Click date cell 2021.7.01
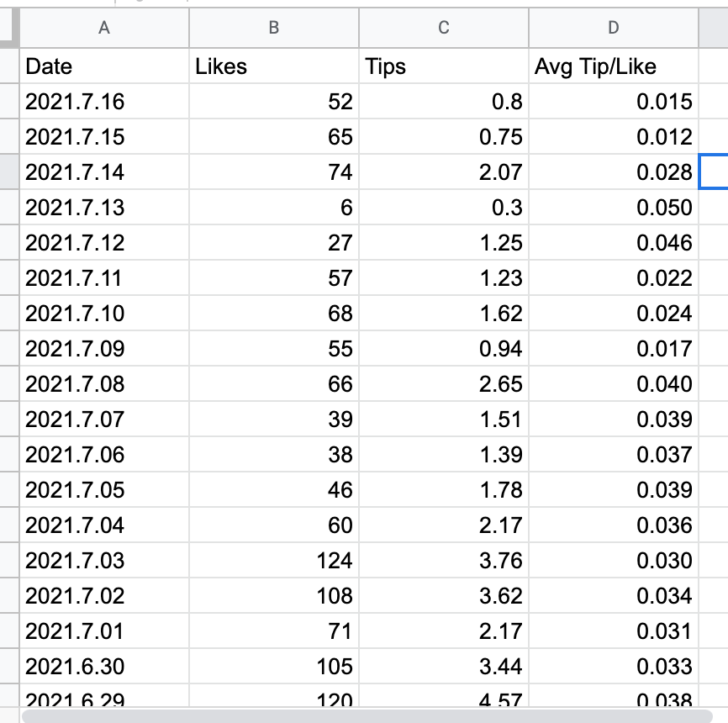The image size is (728, 723). [104, 631]
